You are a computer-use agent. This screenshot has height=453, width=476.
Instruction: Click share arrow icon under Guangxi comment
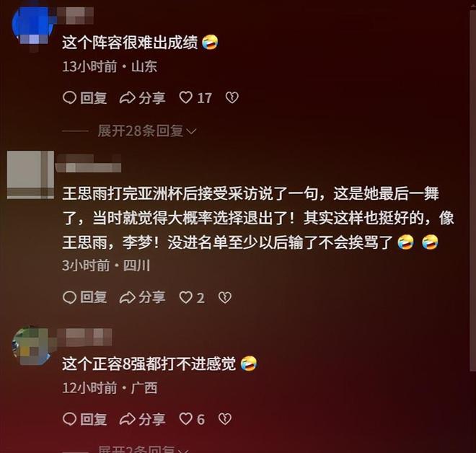click(x=127, y=419)
